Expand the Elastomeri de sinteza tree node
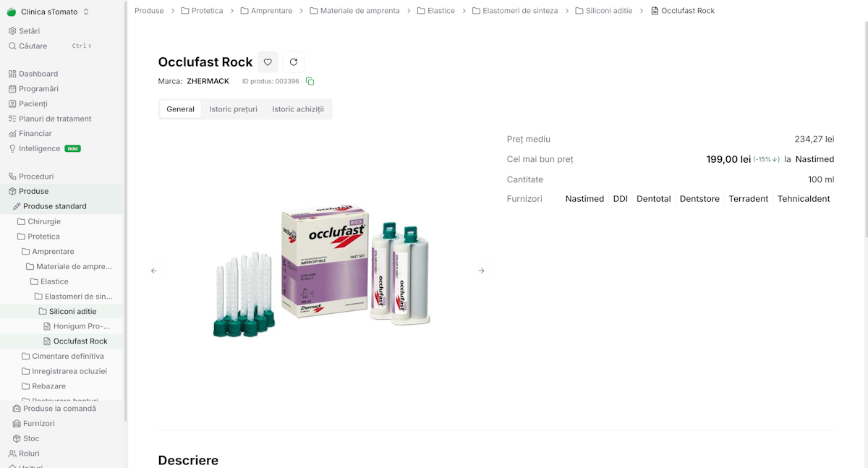The image size is (868, 468). click(x=74, y=296)
